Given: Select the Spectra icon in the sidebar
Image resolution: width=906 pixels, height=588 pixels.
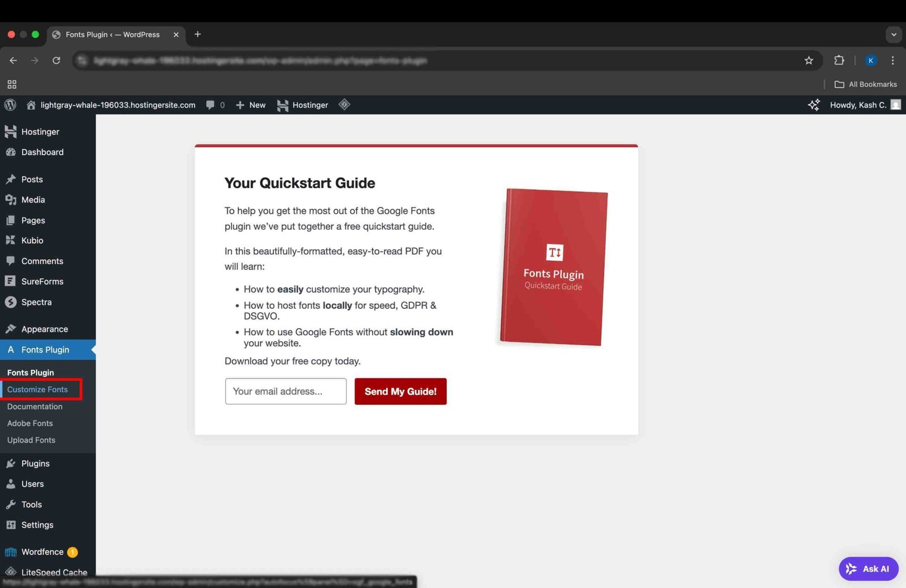Looking at the screenshot, I should (x=11, y=302).
